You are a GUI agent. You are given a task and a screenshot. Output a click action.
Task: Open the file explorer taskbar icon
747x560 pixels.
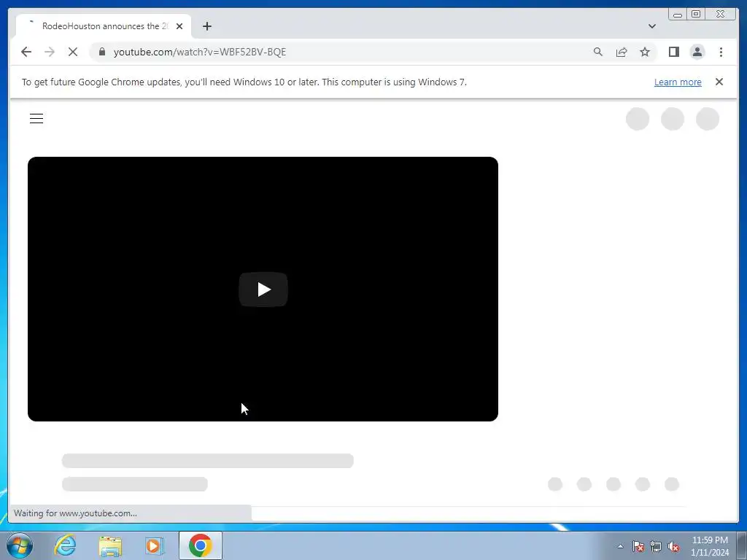[x=110, y=545]
